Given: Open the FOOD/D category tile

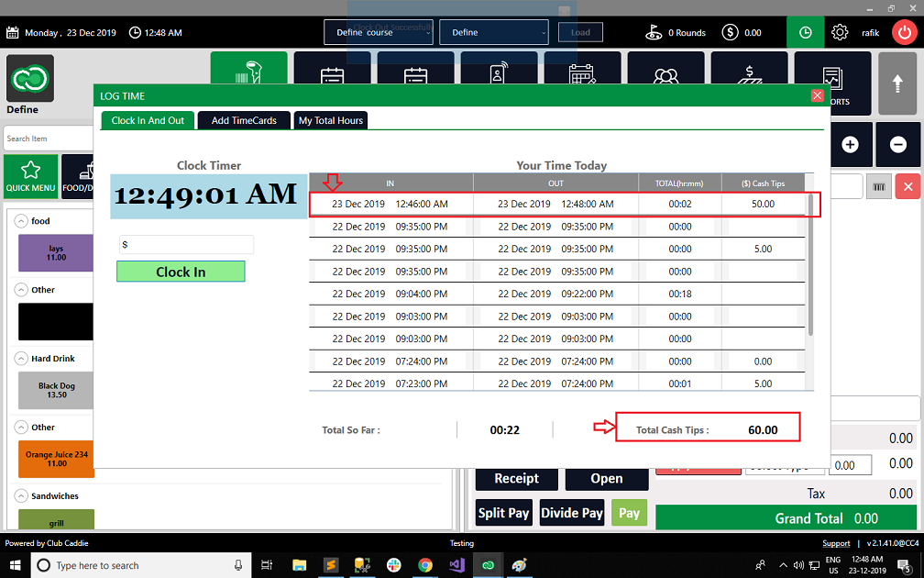Looking at the screenshot, I should (x=78, y=176).
